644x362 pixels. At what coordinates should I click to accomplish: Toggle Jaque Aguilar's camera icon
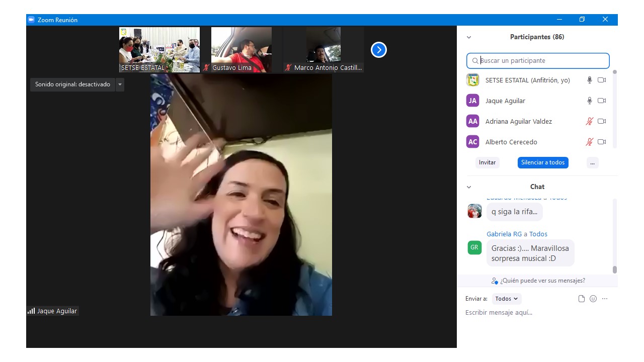tap(602, 101)
